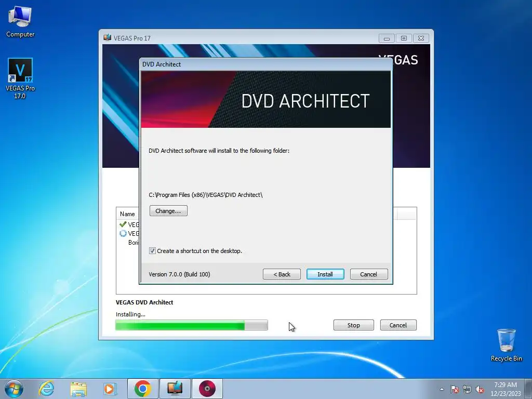Open the network status tray icon
Image resolution: width=532 pixels, height=399 pixels.
[x=467, y=389]
